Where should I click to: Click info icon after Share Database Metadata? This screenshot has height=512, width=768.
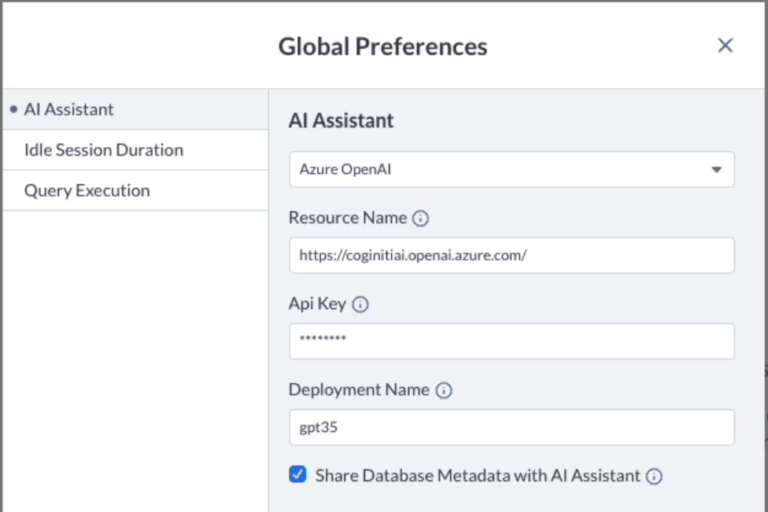click(x=654, y=477)
